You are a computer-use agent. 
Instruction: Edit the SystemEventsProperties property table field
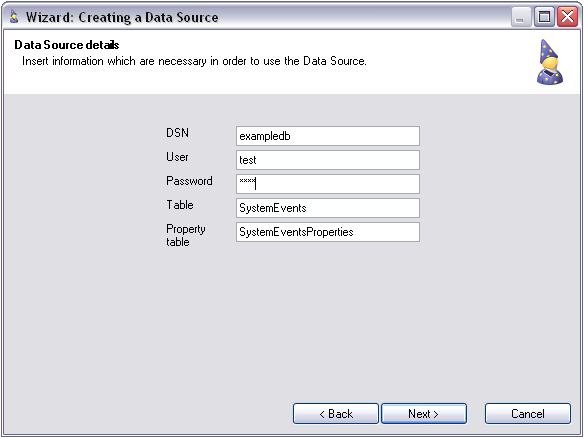[328, 232]
